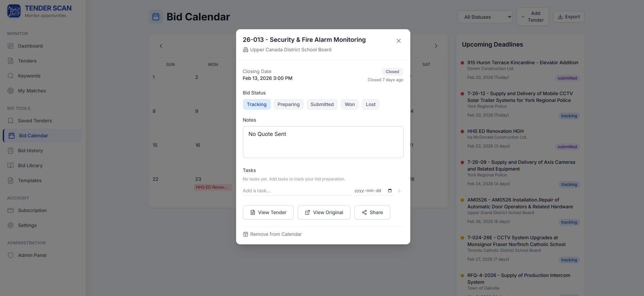Open My Matches from the sidebar
The image size is (644, 296).
pyautogui.click(x=32, y=91)
